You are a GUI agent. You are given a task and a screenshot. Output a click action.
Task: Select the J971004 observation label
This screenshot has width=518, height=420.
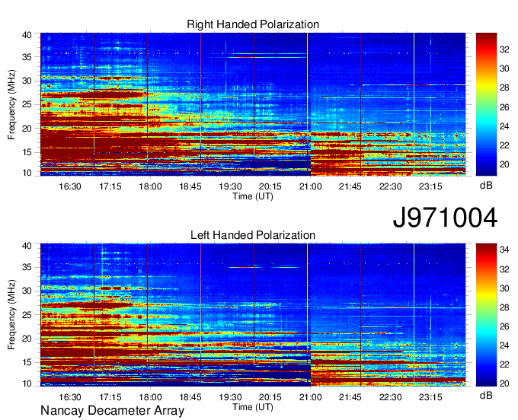(445, 218)
